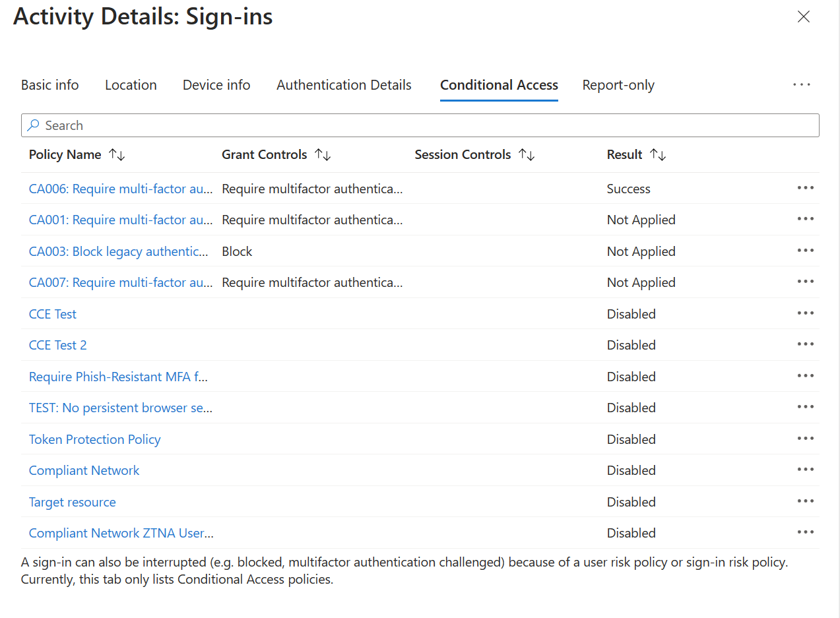Image resolution: width=840 pixels, height=618 pixels.
Task: Sort by Policy Name column arrows
Action: click(117, 155)
